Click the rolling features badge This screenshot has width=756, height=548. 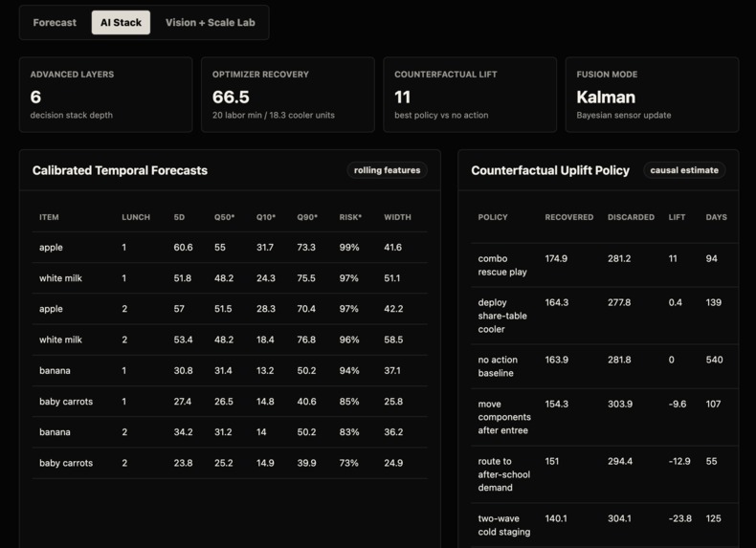[x=388, y=170]
